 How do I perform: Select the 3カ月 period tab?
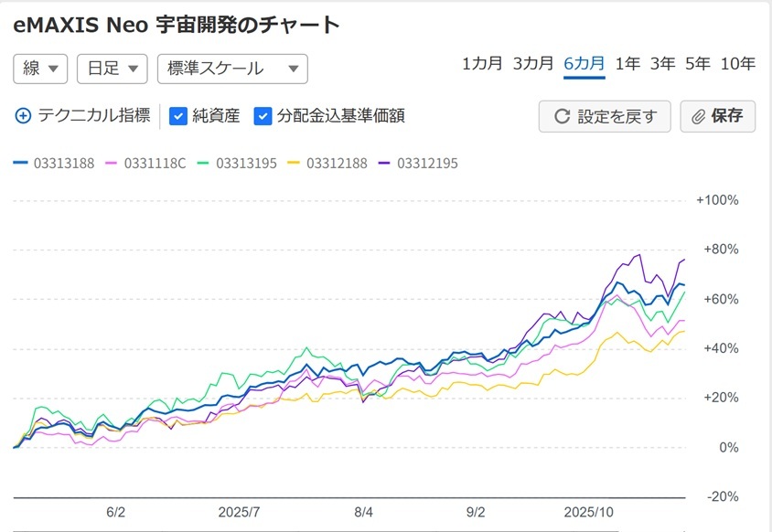tap(533, 64)
